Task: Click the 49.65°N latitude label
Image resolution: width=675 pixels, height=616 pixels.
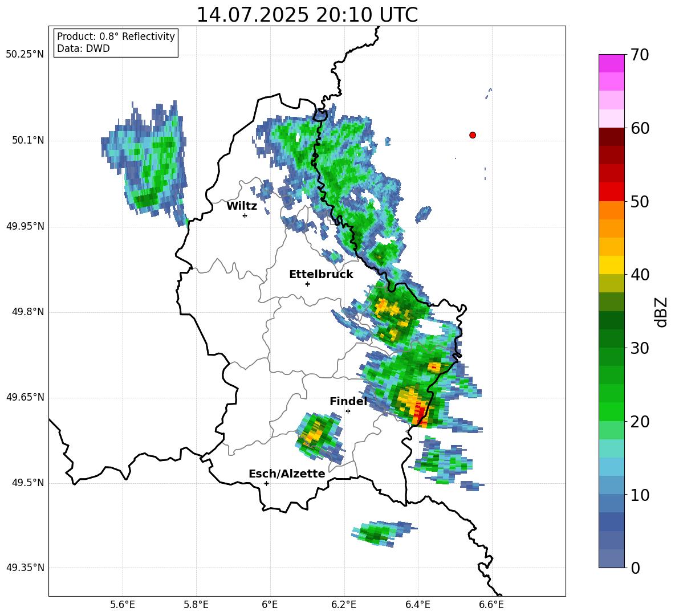Action: tap(25, 397)
